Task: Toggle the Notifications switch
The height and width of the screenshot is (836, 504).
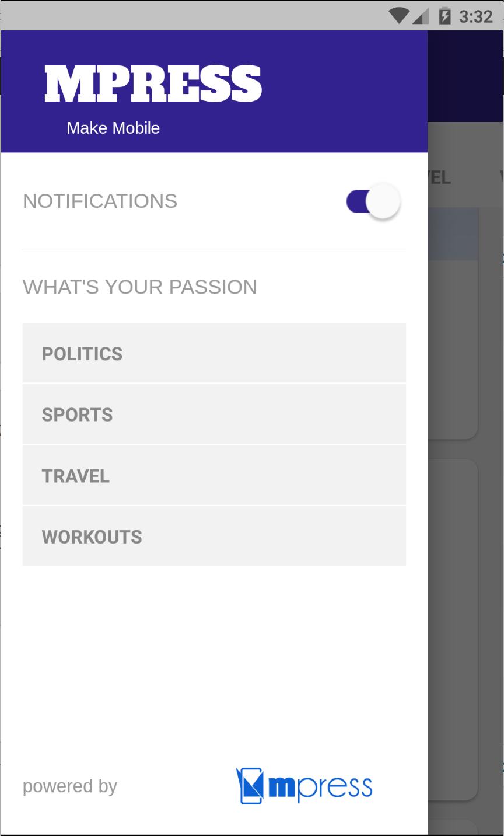Action: pyautogui.click(x=373, y=201)
